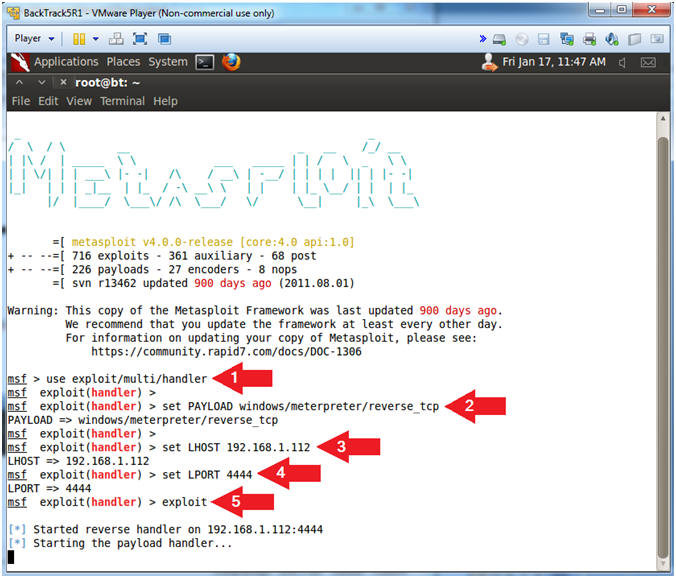Open the terminal Help menu
Screen dimensions: 676x578
[166, 101]
